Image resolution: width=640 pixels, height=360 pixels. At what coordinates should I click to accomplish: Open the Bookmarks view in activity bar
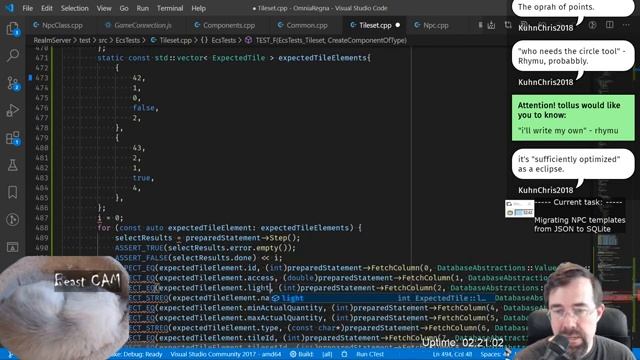pyautogui.click(x=13, y=192)
